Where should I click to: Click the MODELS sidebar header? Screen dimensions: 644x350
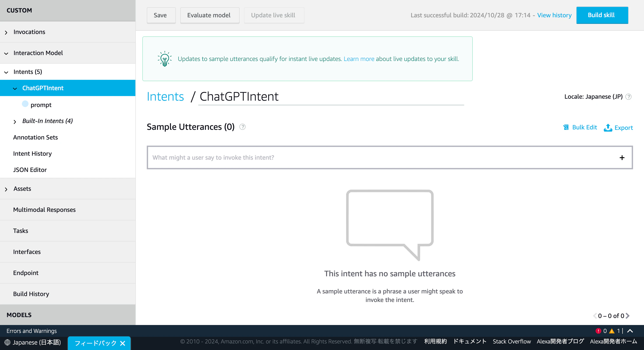(68, 315)
